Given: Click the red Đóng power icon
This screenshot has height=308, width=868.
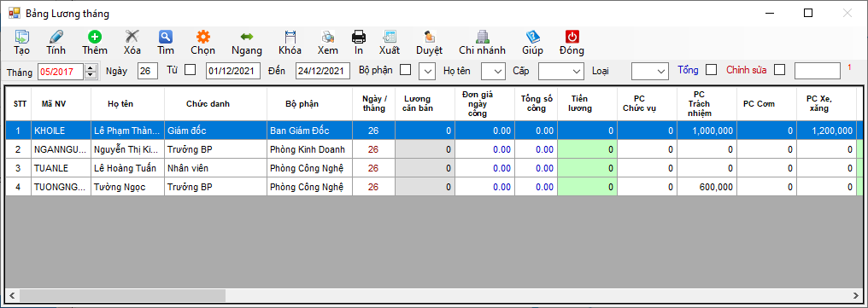Looking at the screenshot, I should tap(572, 37).
